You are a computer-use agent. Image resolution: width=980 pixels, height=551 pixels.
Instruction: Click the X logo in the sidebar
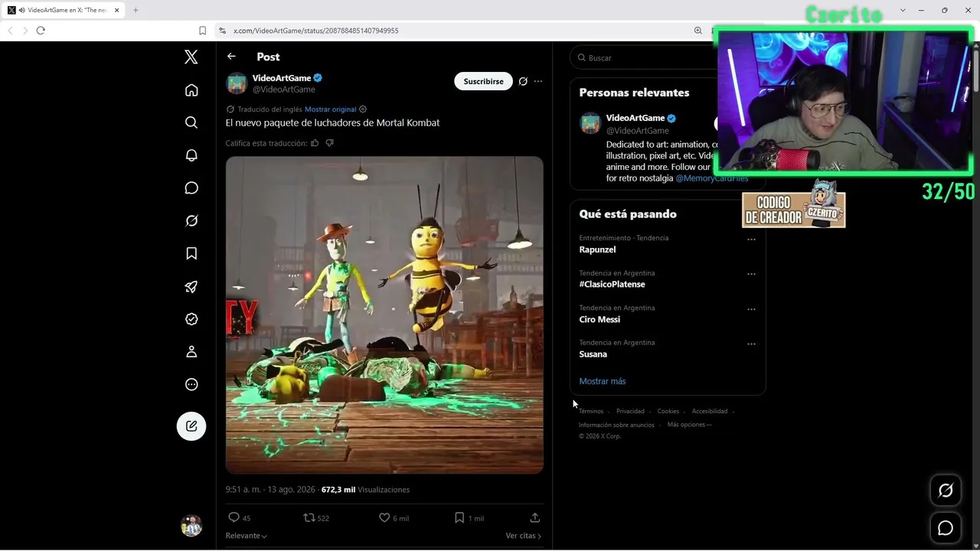tap(191, 57)
